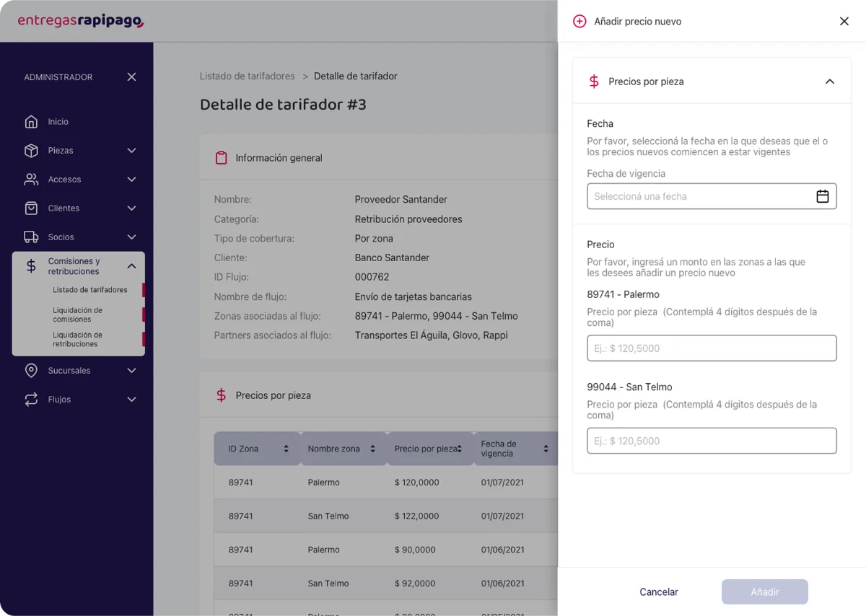Expand the Flujos menu chevron
866x616 pixels.
[131, 399]
